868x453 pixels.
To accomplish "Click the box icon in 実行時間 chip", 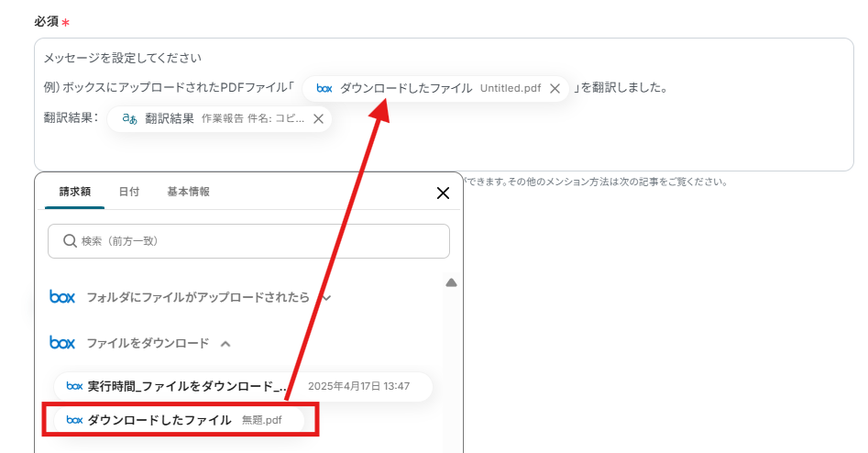I will 74,386.
